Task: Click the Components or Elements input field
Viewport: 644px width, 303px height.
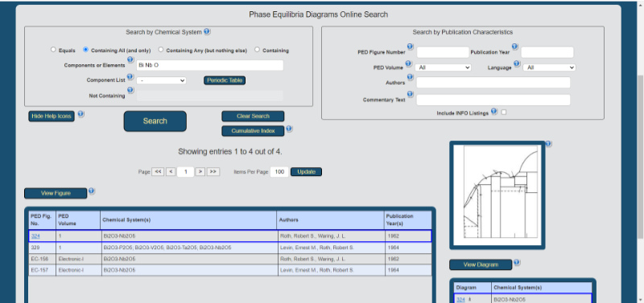Action: point(210,65)
